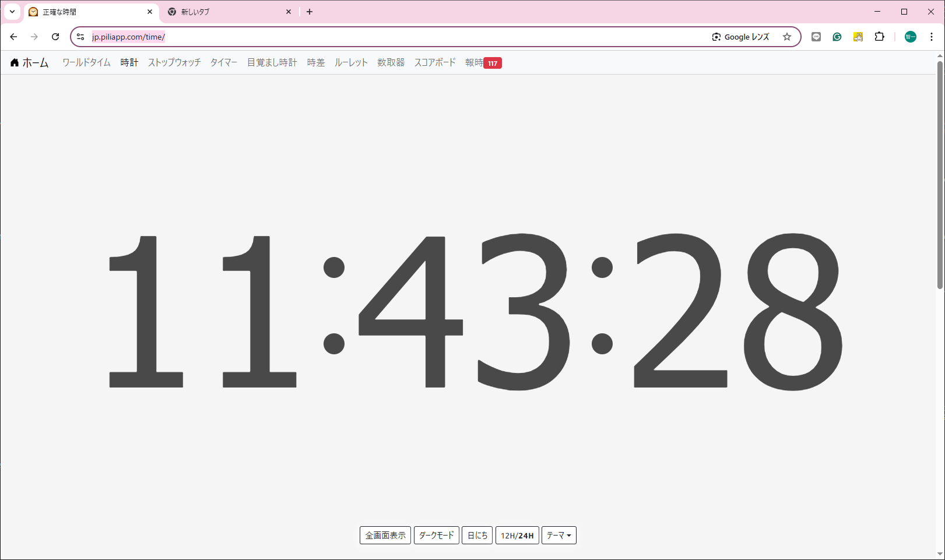Click the 全画面表示 fullscreen button
The width and height of the screenshot is (945, 560).
pyautogui.click(x=385, y=535)
